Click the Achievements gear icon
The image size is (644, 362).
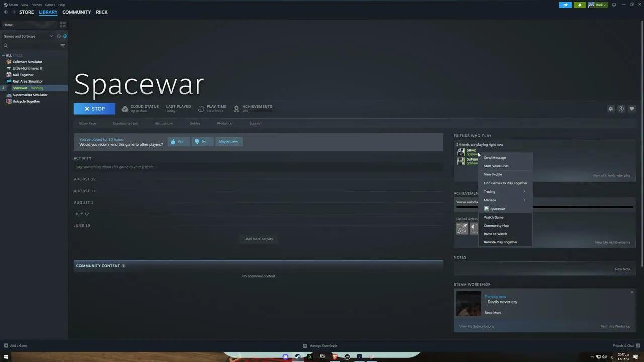coord(236,109)
